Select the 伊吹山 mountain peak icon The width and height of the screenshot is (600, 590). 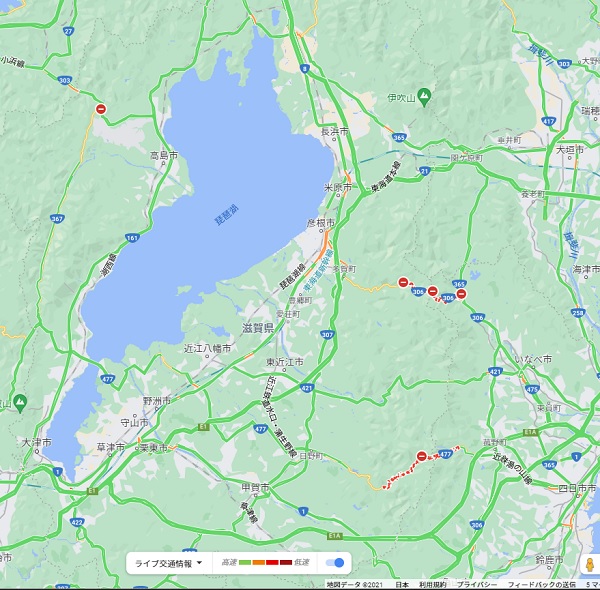point(423,97)
